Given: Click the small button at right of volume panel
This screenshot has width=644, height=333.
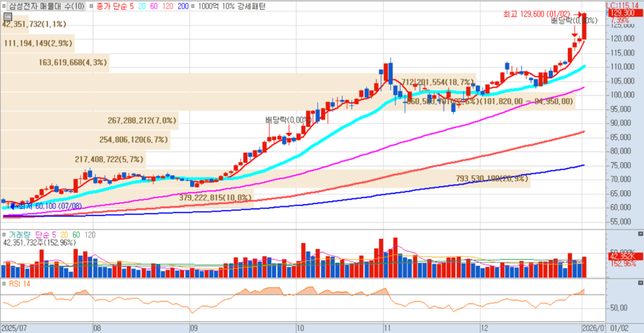Looking at the screenshot, I should 640,234.
